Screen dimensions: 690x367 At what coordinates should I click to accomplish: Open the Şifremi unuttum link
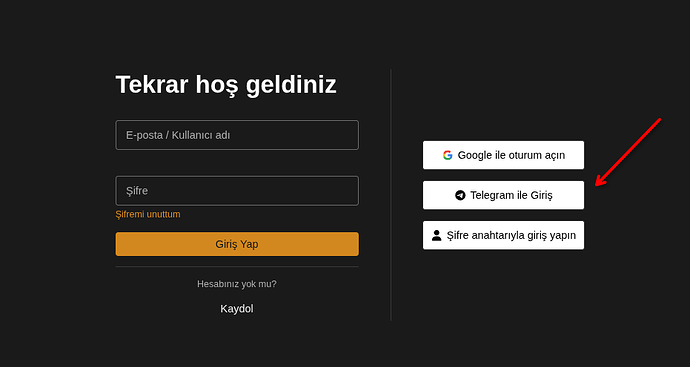(148, 214)
